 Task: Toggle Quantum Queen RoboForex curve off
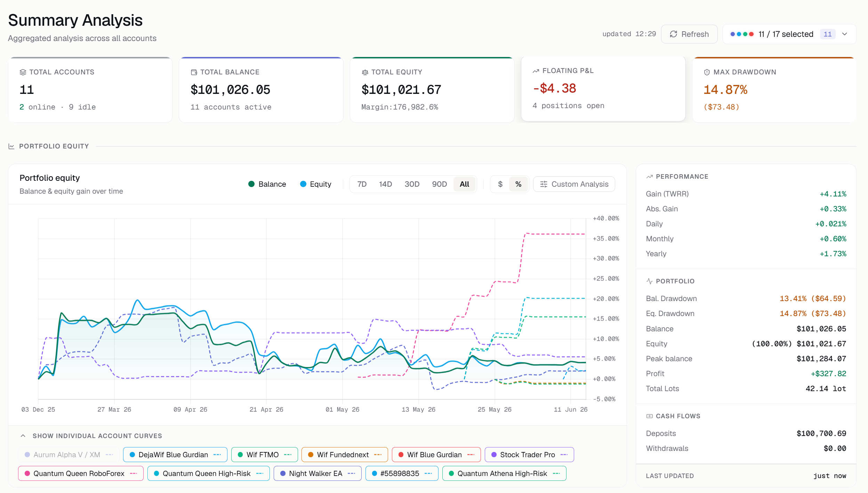(81, 474)
